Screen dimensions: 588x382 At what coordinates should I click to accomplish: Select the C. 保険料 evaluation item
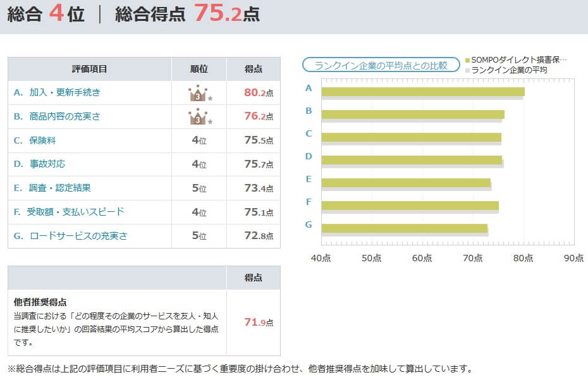(x=35, y=140)
